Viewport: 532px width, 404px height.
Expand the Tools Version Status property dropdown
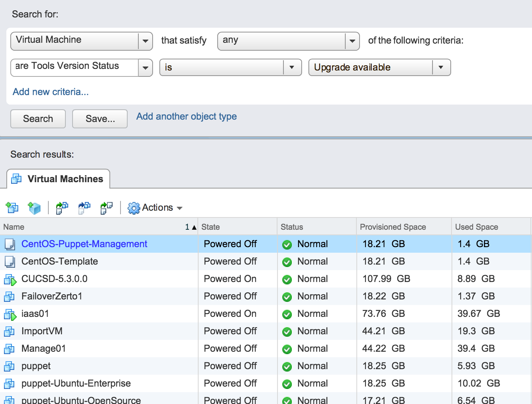pos(145,67)
